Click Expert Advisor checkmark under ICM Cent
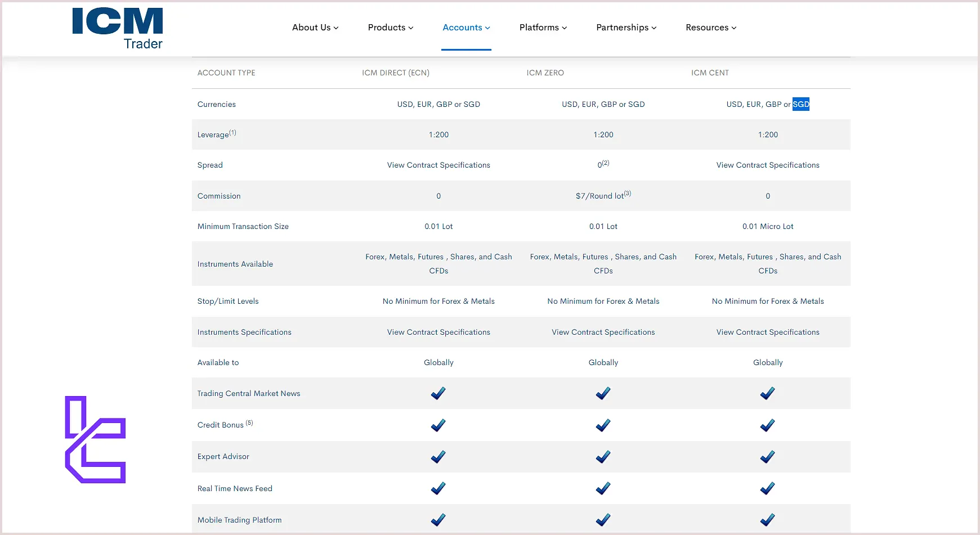The width and height of the screenshot is (980, 535). tap(767, 457)
